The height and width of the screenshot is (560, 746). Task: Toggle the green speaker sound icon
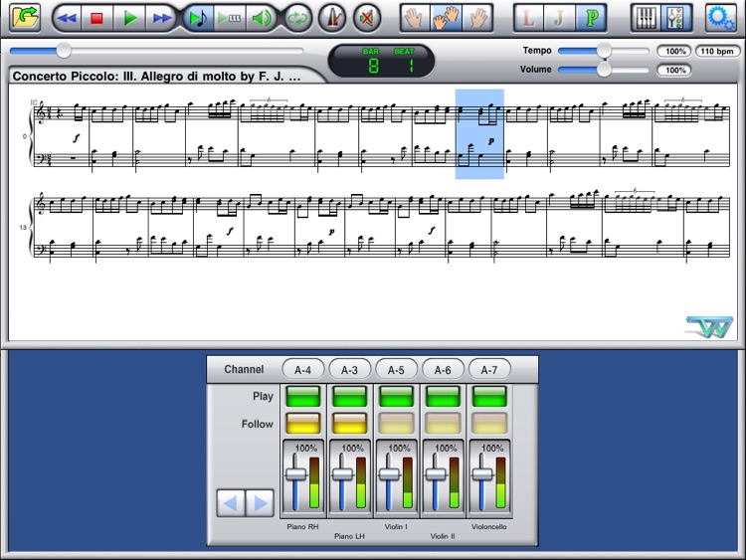coord(262,18)
